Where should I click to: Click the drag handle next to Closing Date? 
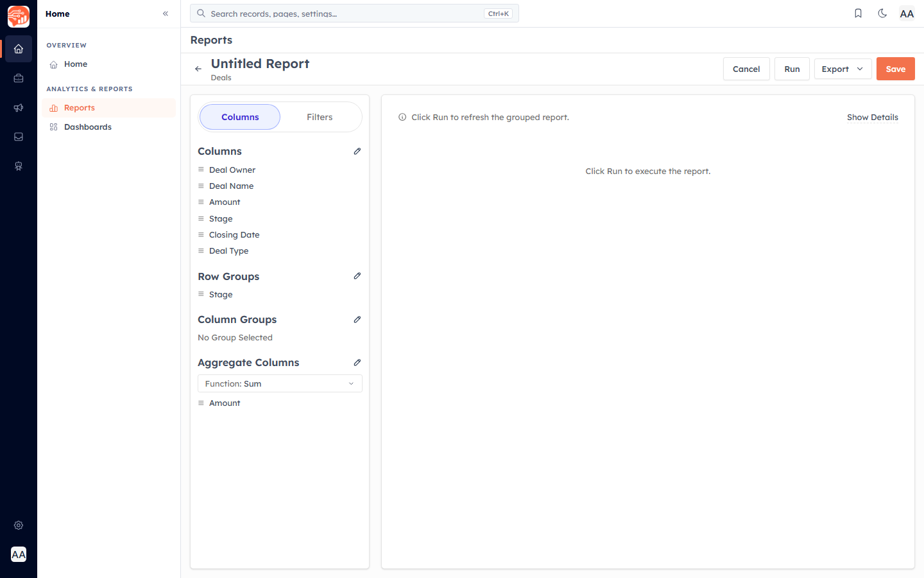[x=201, y=234]
